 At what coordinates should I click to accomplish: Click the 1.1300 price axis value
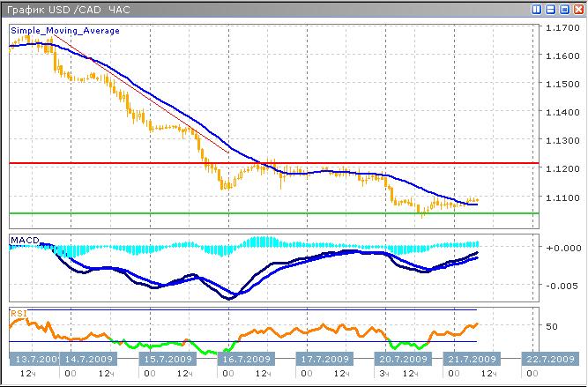click(562, 140)
